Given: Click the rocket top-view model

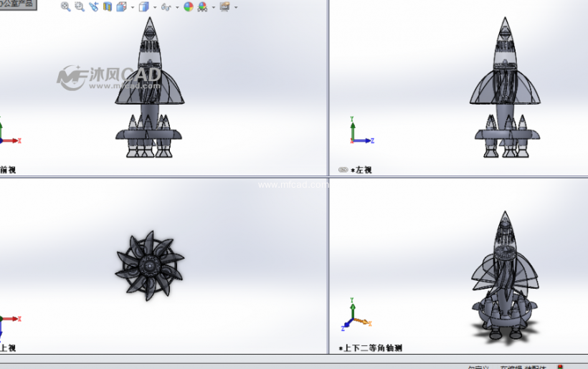Looking at the screenshot, I should pos(150,266).
